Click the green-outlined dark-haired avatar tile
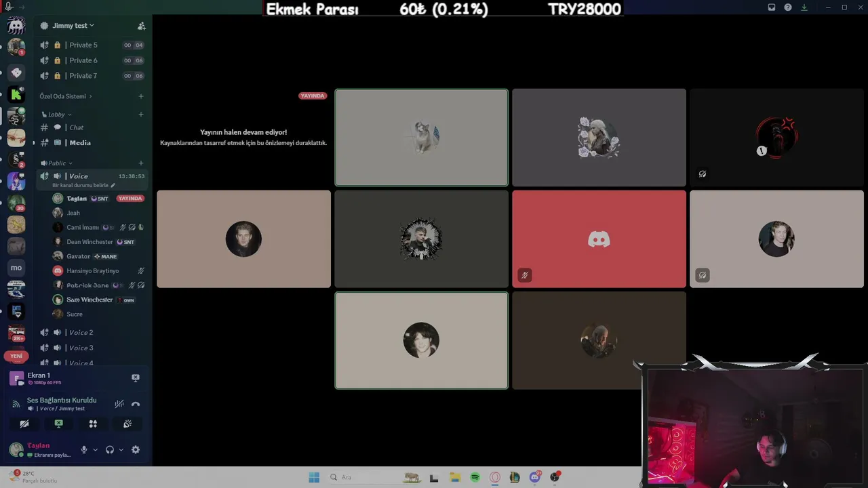Viewport: 868px width, 488px height. (421, 340)
